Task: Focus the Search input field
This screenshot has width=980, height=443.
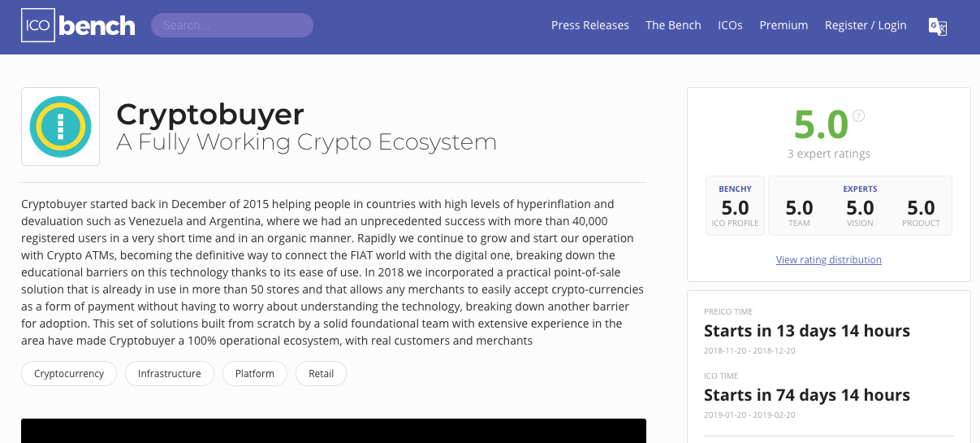Action: [232, 25]
